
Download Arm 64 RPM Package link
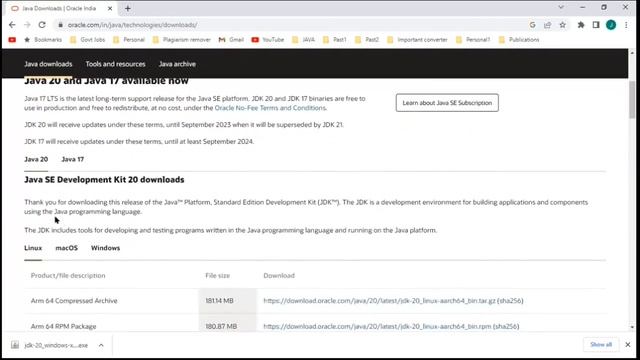coord(377,327)
